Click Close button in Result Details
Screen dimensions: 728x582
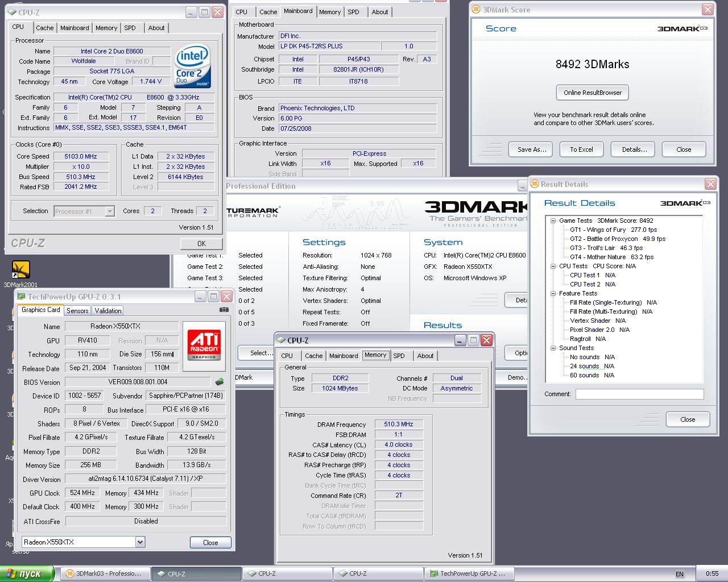(688, 419)
